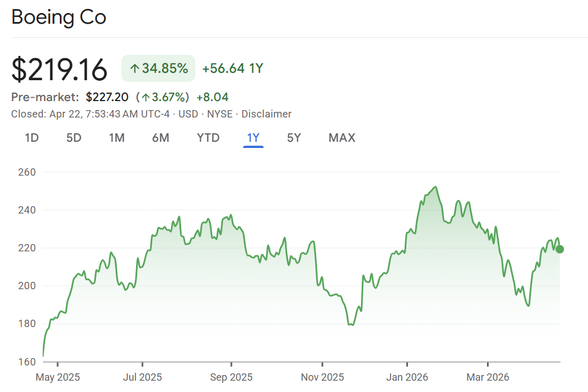Viewport: 588px width, 392px height.
Task: Switch to the 1D time range
Action: click(32, 138)
